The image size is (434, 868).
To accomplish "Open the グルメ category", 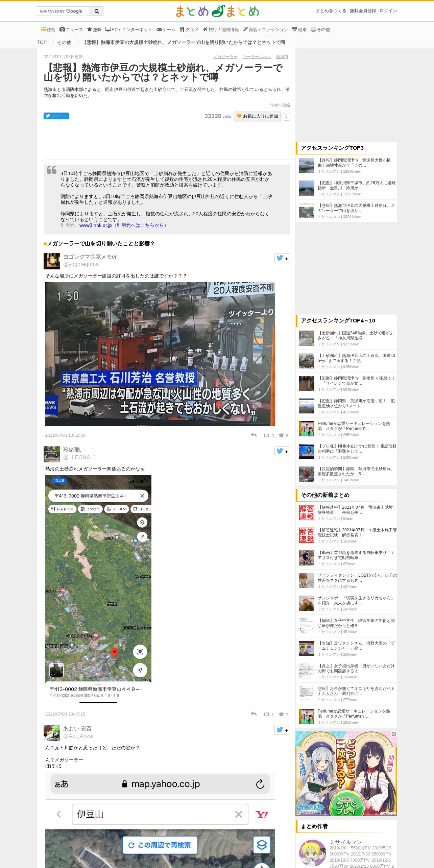I will point(189,29).
